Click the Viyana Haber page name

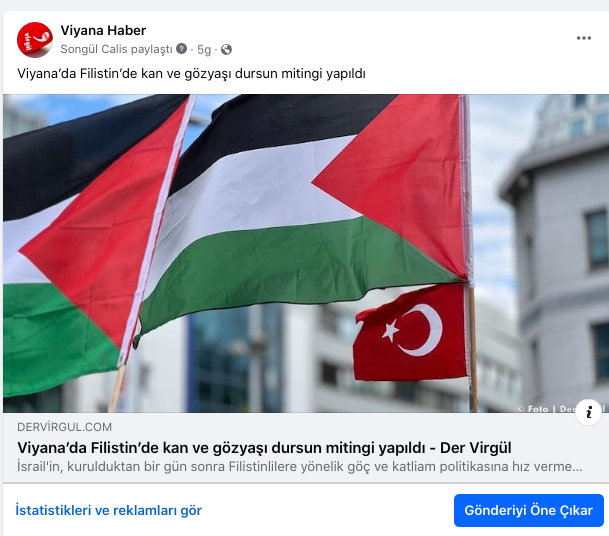103,30
